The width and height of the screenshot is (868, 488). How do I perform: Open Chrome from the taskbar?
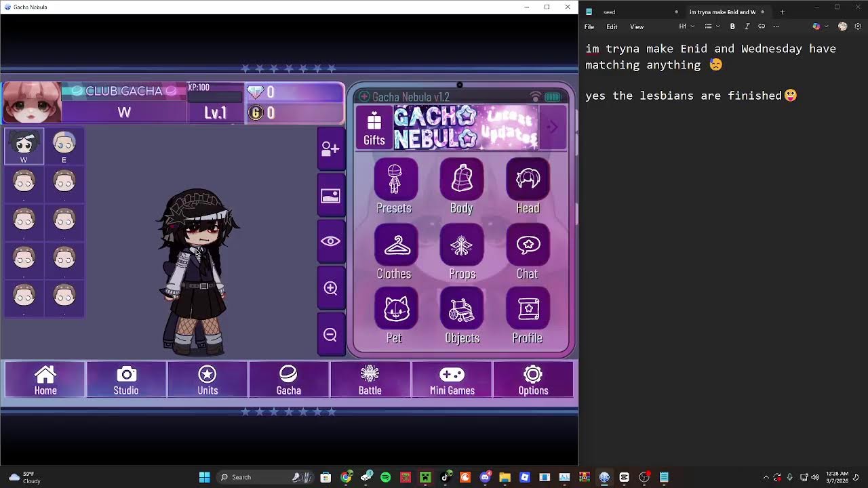click(x=346, y=477)
